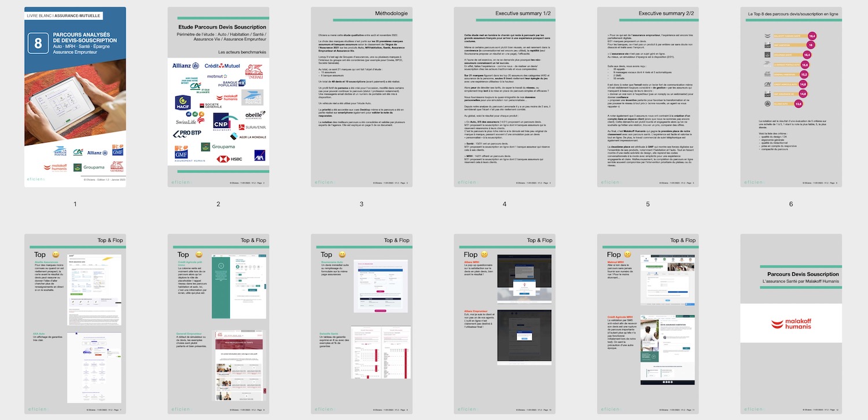This screenshot has height=420, width=868.
Task: Click page number label 1 under cover
Action: coord(75,204)
